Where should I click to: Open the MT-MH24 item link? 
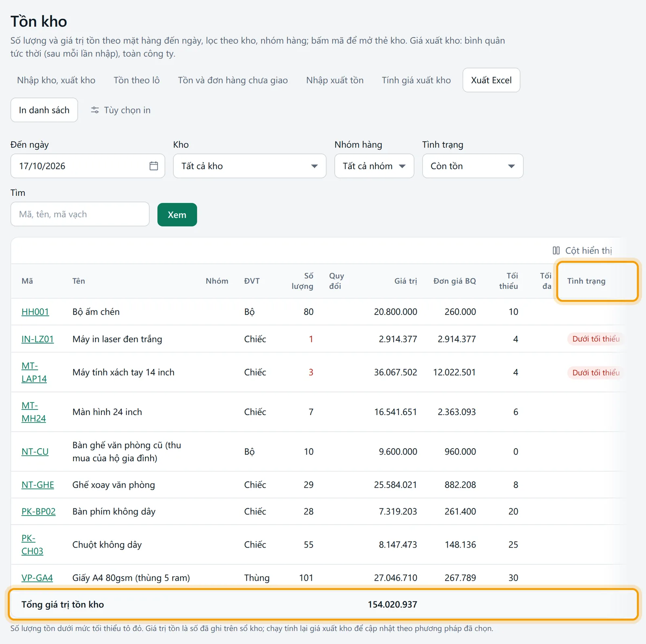point(34,412)
